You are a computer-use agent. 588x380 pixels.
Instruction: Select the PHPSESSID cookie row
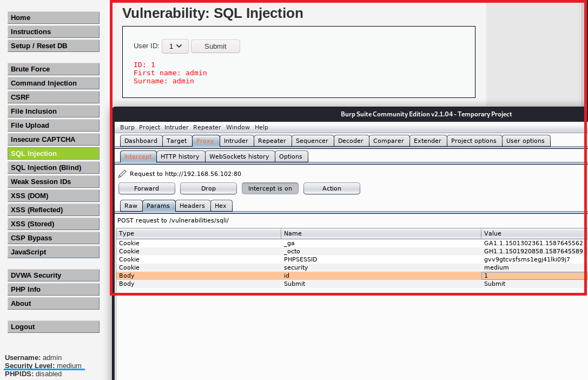351,259
